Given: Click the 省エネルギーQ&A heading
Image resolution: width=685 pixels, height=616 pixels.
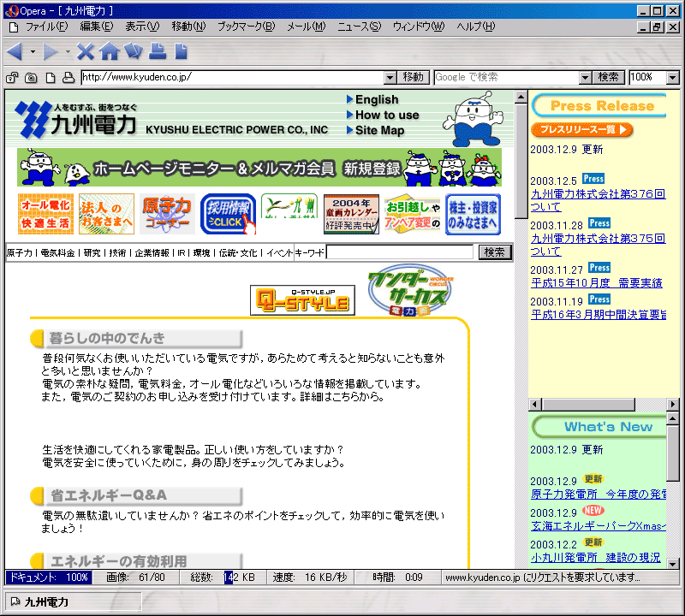Looking at the screenshot, I should 136,495.
